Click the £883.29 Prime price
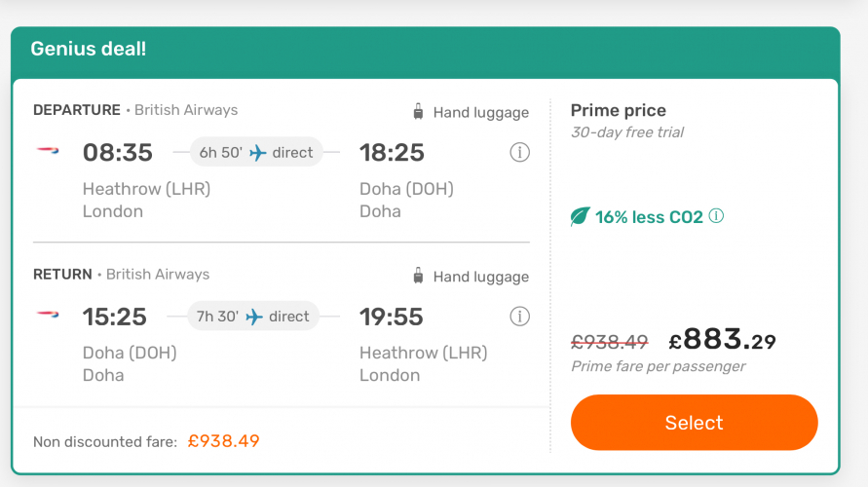Viewport: 868px width, 487px height. coord(722,340)
